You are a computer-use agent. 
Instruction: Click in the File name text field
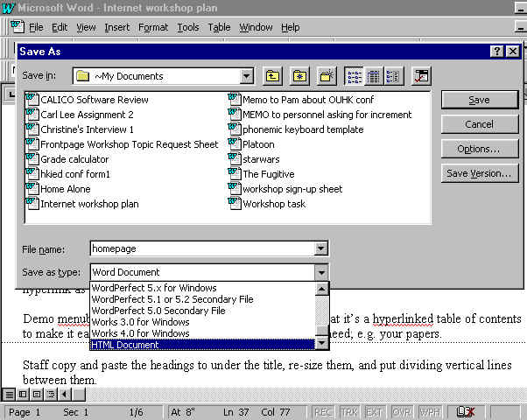[x=201, y=249]
